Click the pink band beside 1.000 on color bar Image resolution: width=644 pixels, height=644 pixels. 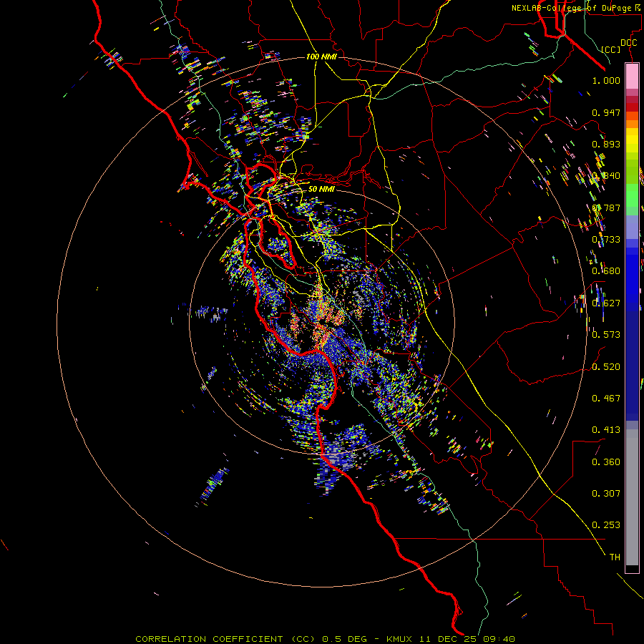(x=632, y=77)
